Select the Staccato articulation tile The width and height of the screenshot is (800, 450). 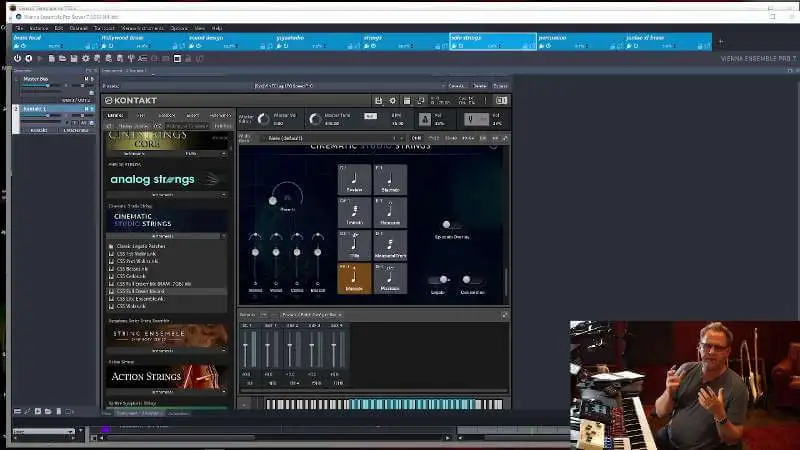pyautogui.click(x=390, y=180)
